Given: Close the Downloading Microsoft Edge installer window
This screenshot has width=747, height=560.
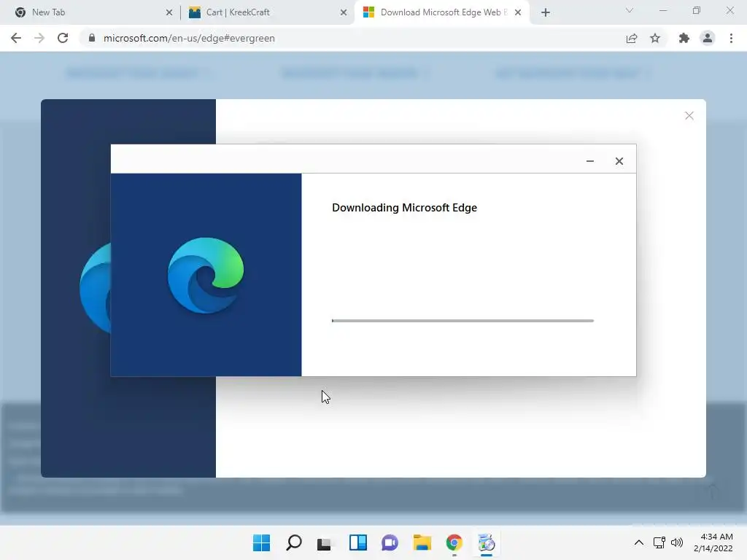Looking at the screenshot, I should (619, 161).
